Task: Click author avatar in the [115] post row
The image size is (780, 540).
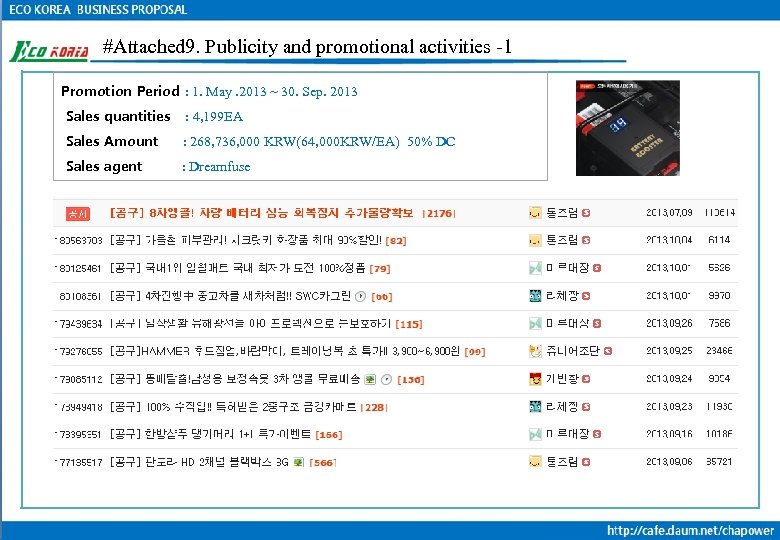Action: (x=535, y=324)
